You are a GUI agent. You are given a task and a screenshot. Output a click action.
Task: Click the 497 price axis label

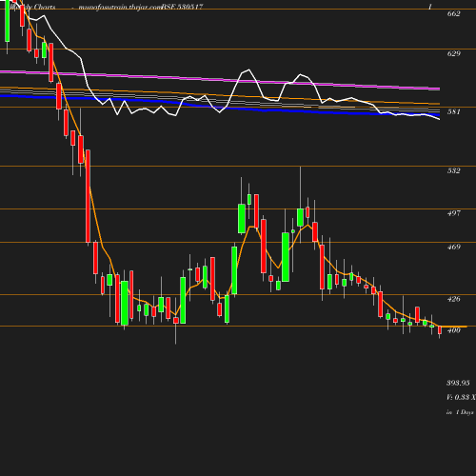tap(453, 213)
